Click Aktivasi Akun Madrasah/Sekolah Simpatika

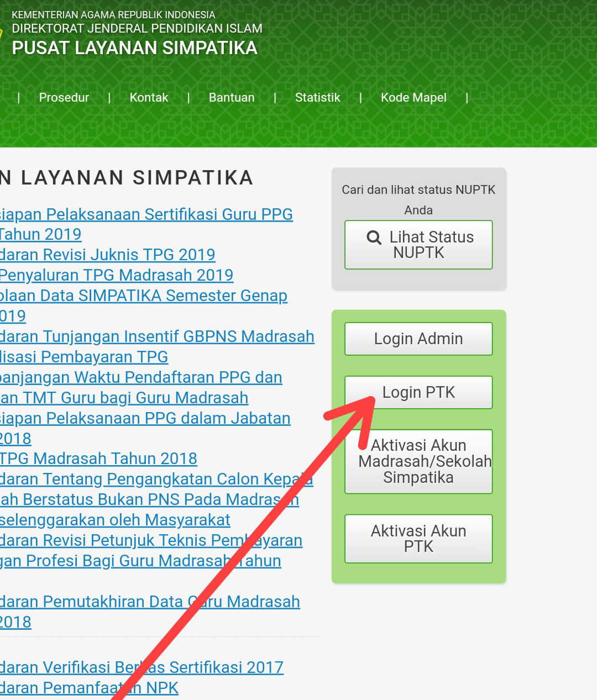tap(418, 461)
